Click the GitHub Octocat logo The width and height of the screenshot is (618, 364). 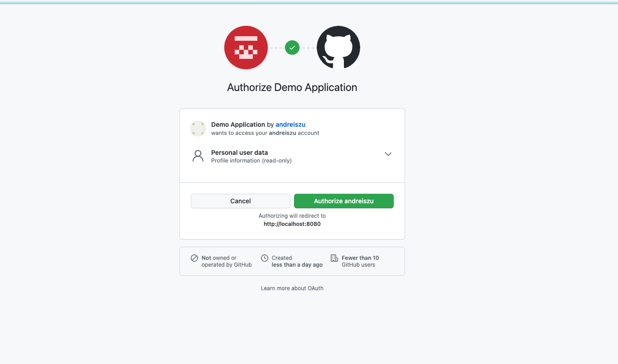tap(338, 48)
